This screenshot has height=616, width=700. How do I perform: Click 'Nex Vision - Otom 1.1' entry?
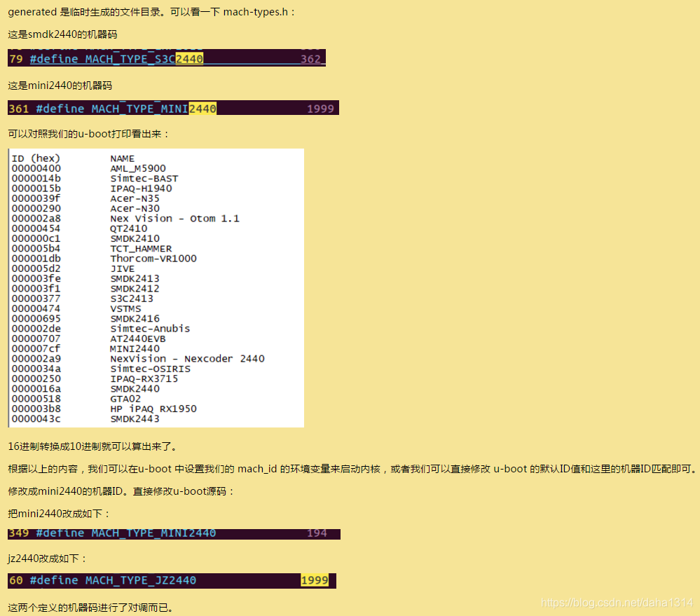[x=174, y=218]
